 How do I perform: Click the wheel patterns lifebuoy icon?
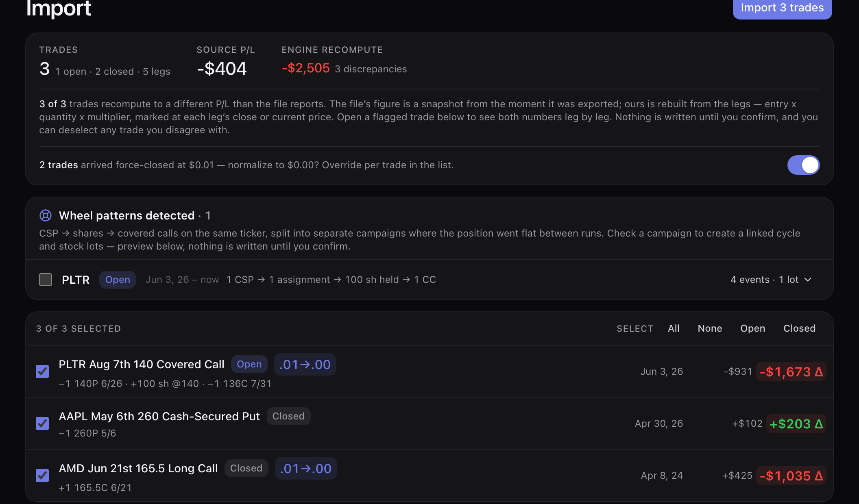[46, 215]
